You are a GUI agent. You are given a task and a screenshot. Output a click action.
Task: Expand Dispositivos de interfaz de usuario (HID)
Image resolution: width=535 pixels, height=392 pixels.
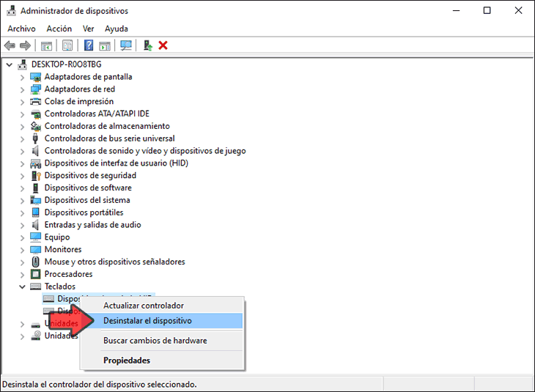pos(22,163)
